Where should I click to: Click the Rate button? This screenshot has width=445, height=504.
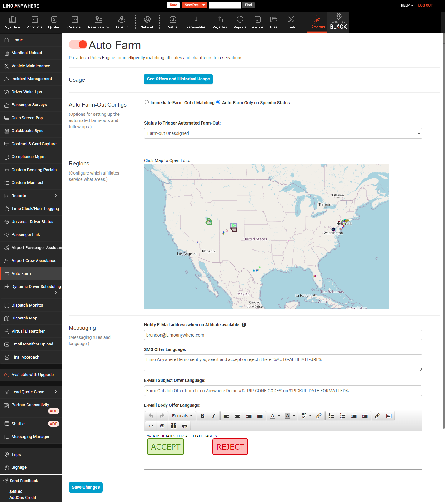pyautogui.click(x=173, y=5)
